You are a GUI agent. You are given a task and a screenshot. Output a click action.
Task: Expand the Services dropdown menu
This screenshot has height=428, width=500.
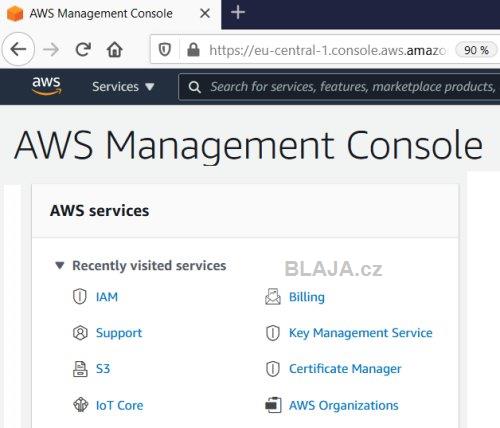click(x=123, y=87)
